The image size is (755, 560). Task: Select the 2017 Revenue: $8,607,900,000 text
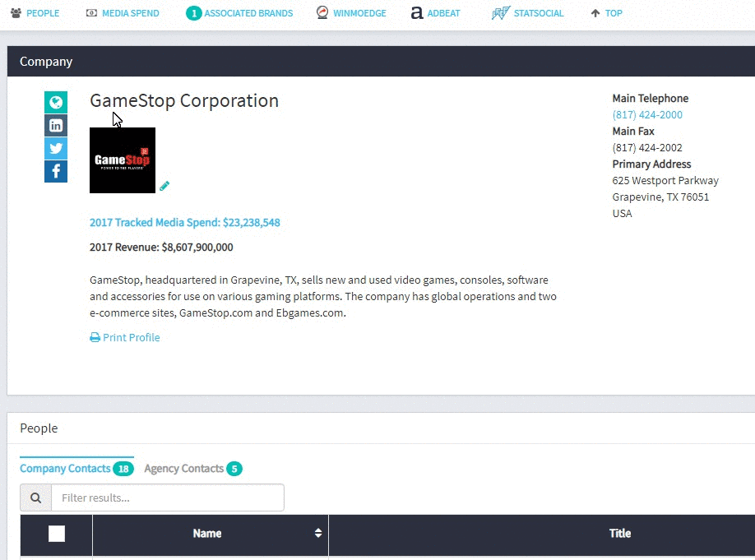point(161,247)
